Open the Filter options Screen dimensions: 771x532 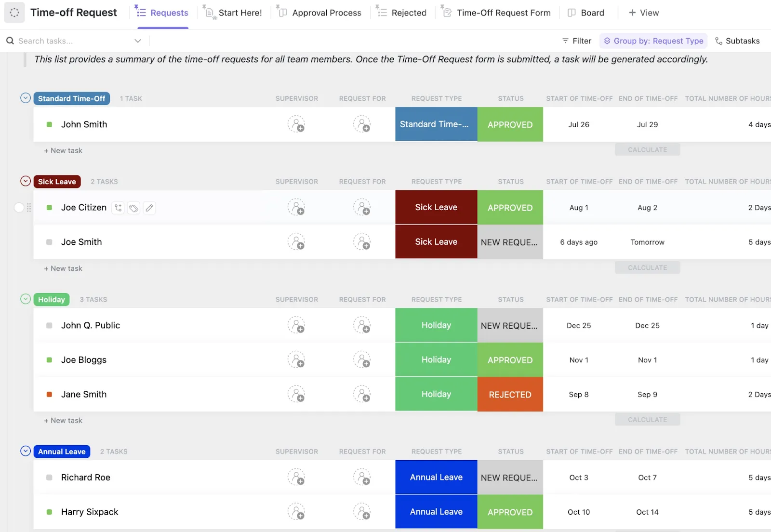point(577,41)
